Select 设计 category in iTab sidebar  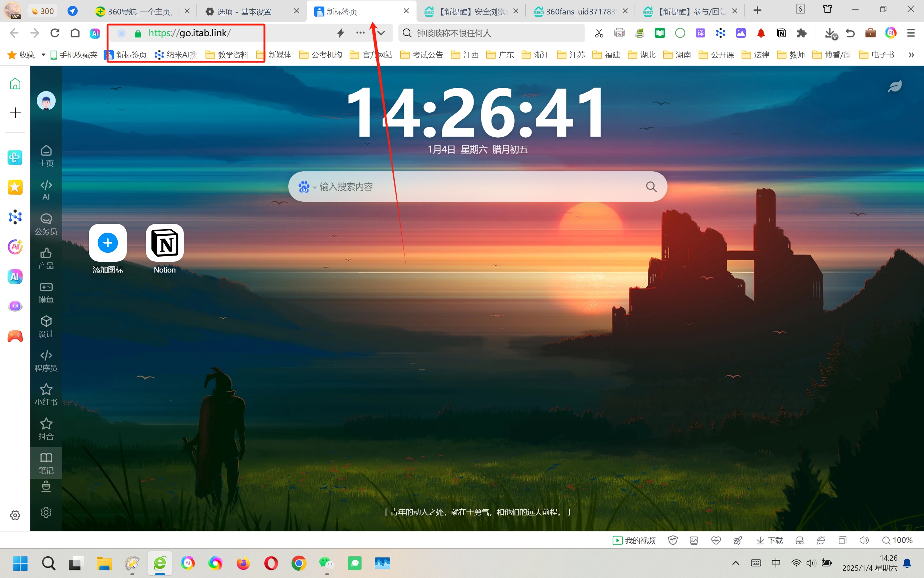coord(46,326)
